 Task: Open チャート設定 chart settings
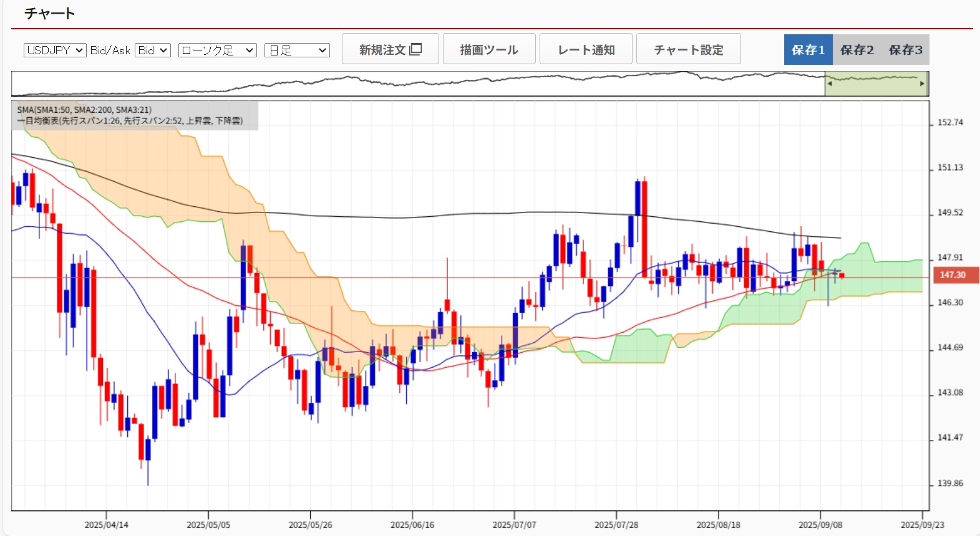[x=689, y=49]
